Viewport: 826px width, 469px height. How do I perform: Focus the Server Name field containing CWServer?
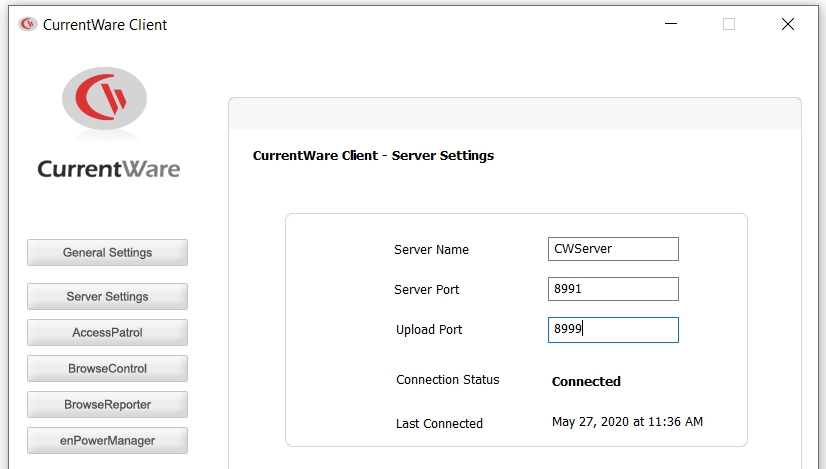pyautogui.click(x=613, y=249)
